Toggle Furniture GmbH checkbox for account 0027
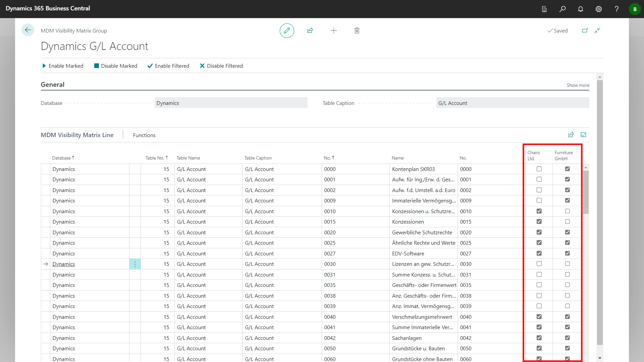Screen dimensions: 644x362 click(x=567, y=253)
